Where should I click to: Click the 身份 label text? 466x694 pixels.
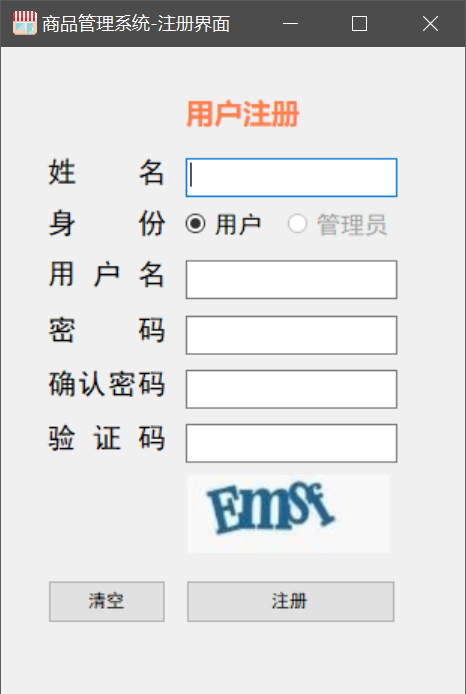(x=107, y=224)
